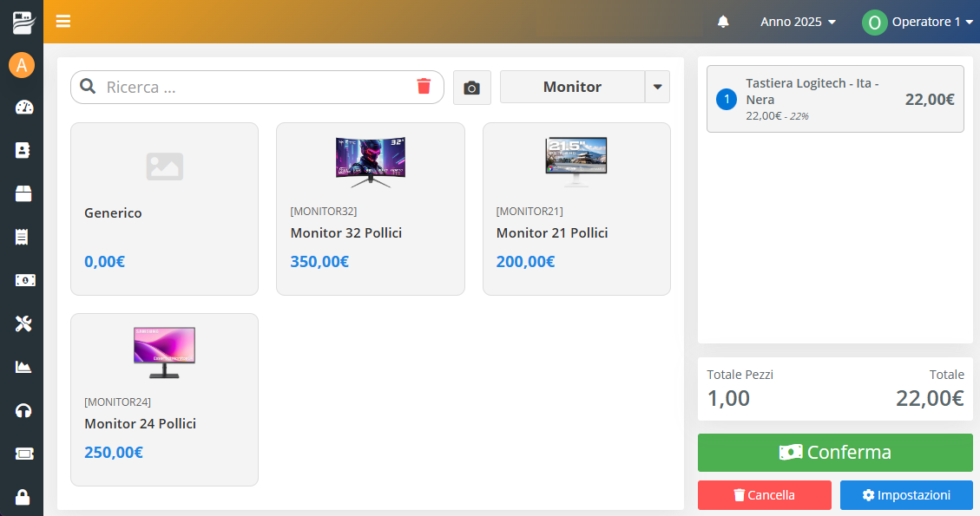Click the Monitor category button
This screenshot has height=516, width=980.
(572, 87)
